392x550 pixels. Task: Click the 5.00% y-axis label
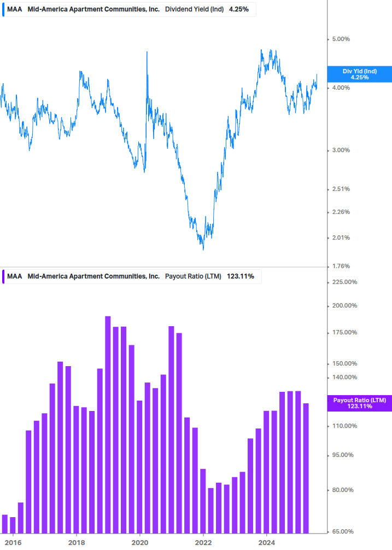(x=341, y=39)
